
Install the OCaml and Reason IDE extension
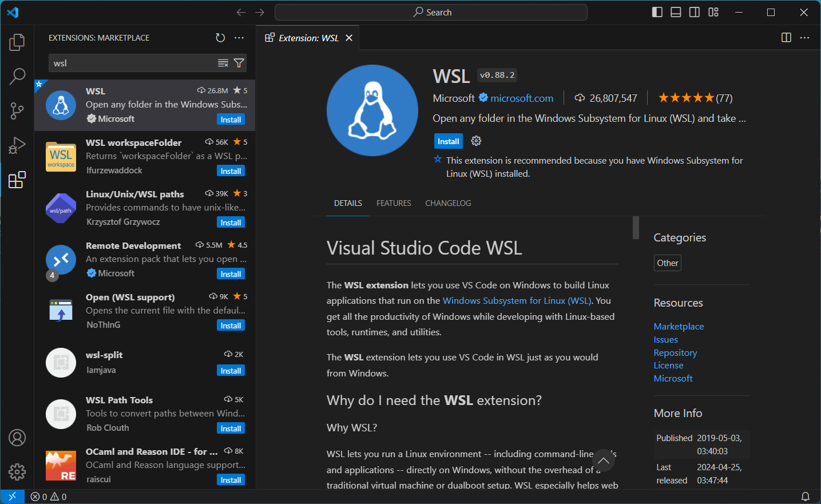click(x=231, y=480)
